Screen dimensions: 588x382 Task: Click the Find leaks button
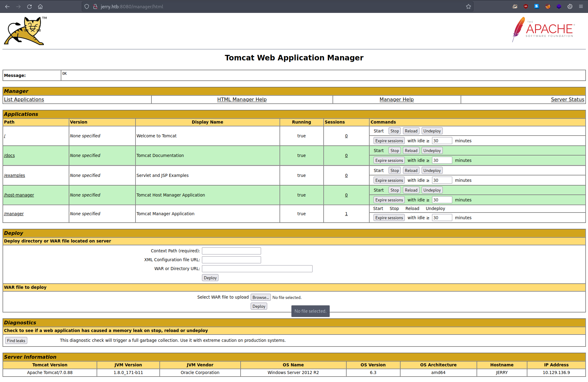pos(16,341)
